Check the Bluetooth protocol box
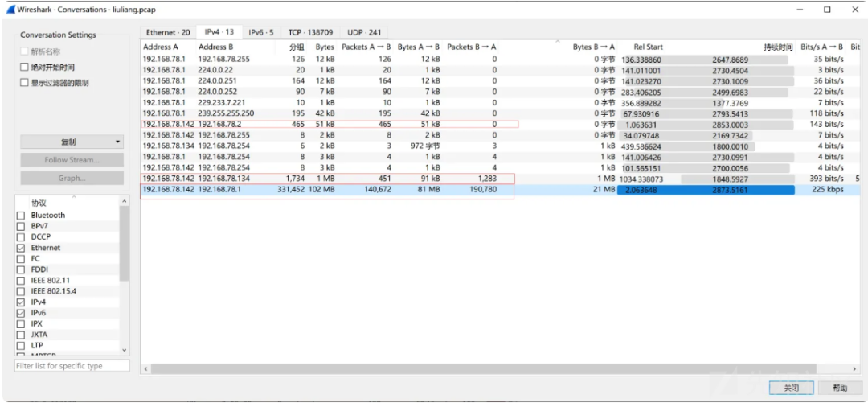868x403 pixels. pos(21,215)
